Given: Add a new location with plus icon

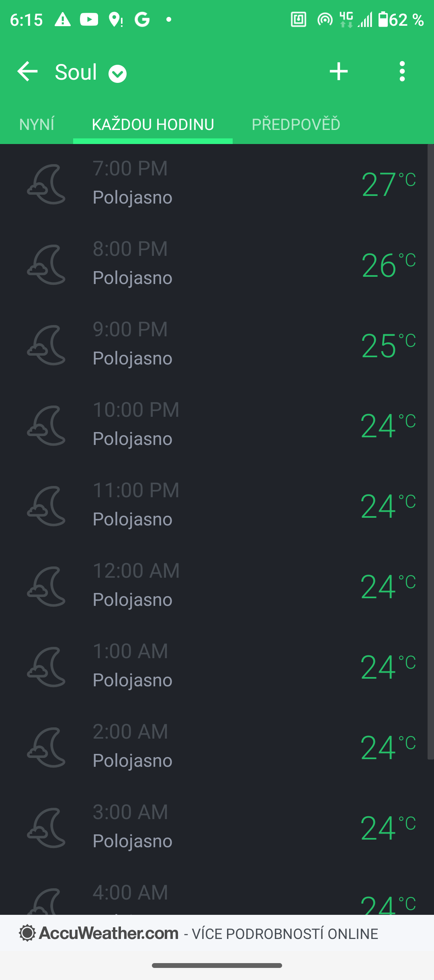Looking at the screenshot, I should click(339, 72).
